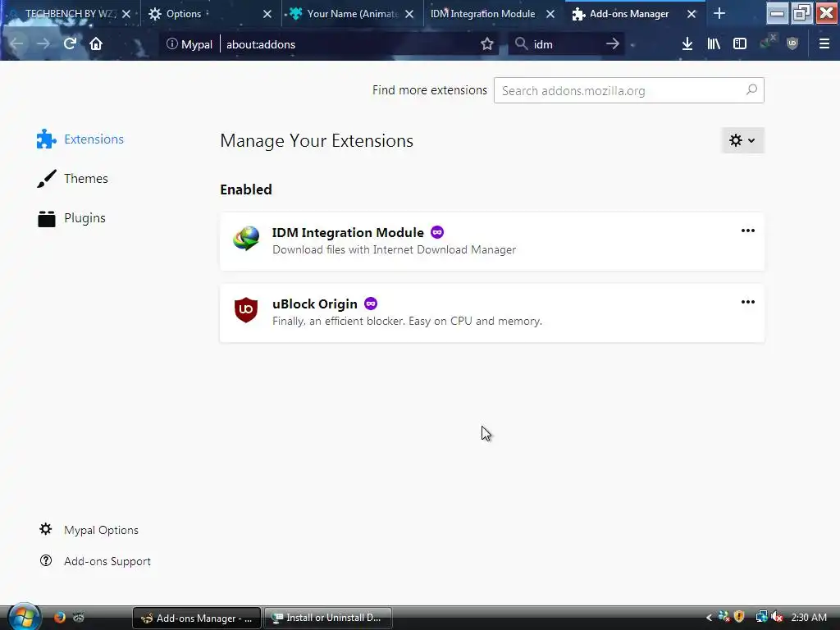The image size is (840, 630).
Task: Open the Library menu
Action: click(x=714, y=44)
